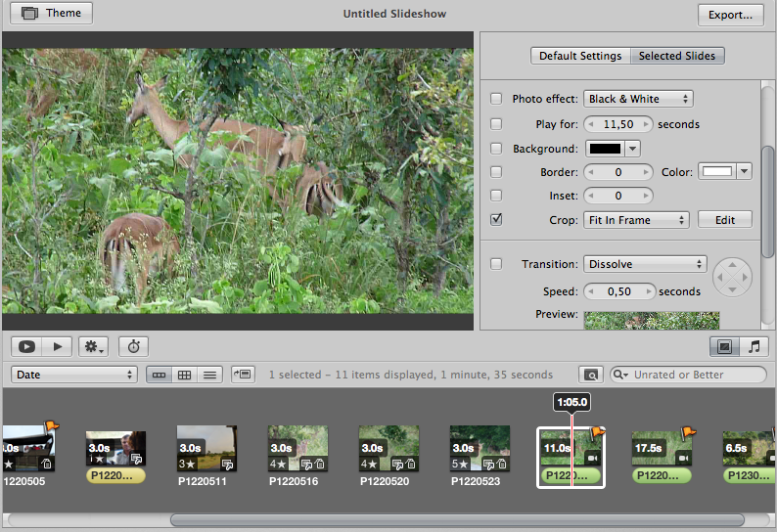Switch to the Default Settings tab

coord(580,56)
